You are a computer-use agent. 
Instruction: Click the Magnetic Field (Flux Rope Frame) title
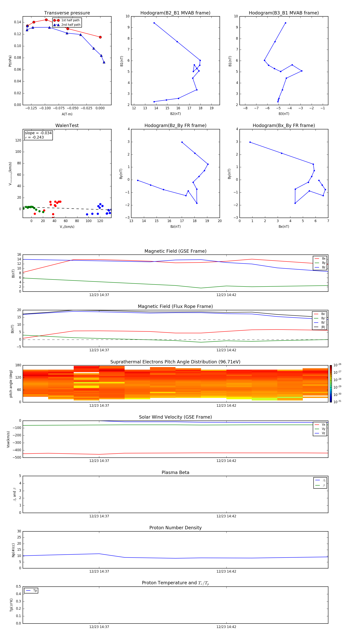point(175,307)
